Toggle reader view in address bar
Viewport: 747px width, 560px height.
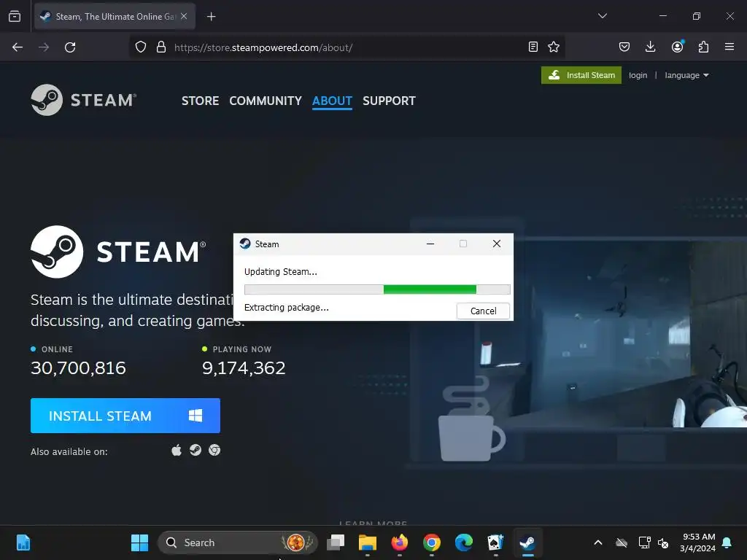point(533,47)
